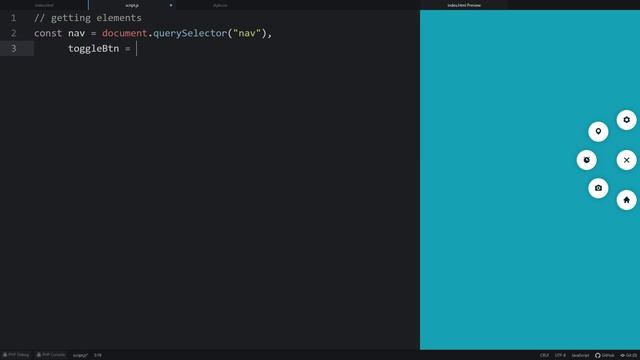Click line number 1 in gutter

coord(13,18)
